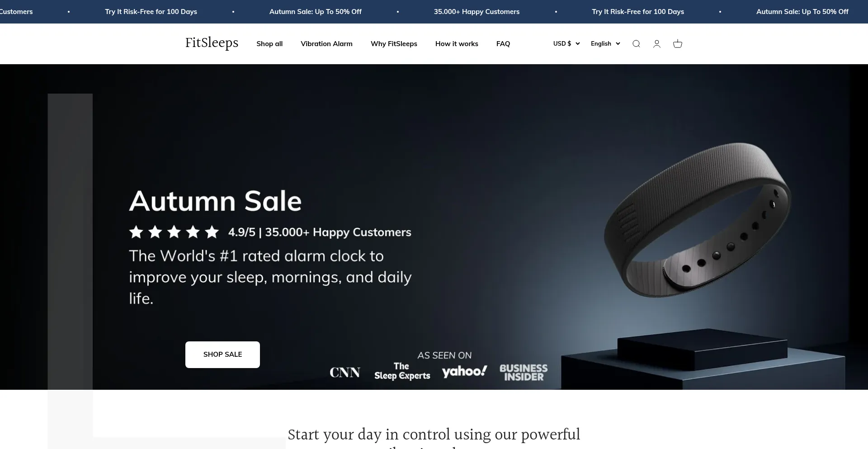Open Why FitSleeps navigation link
Viewport: 868px width, 449px height.
(394, 44)
